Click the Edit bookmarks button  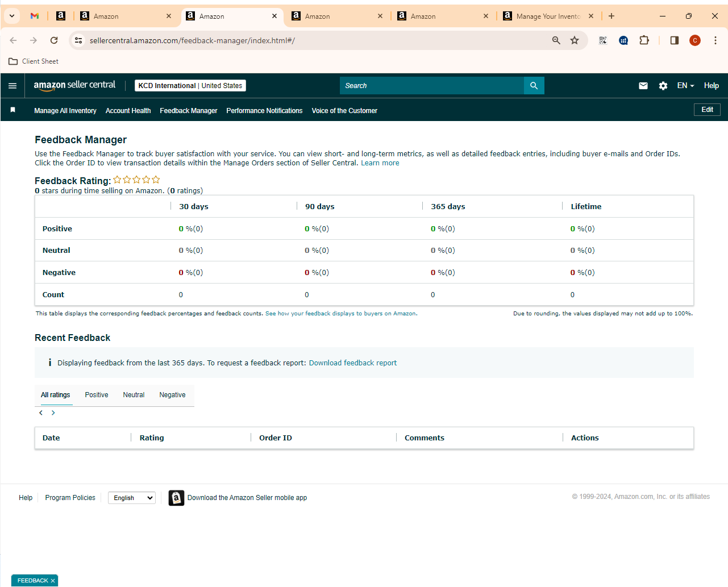pos(707,110)
